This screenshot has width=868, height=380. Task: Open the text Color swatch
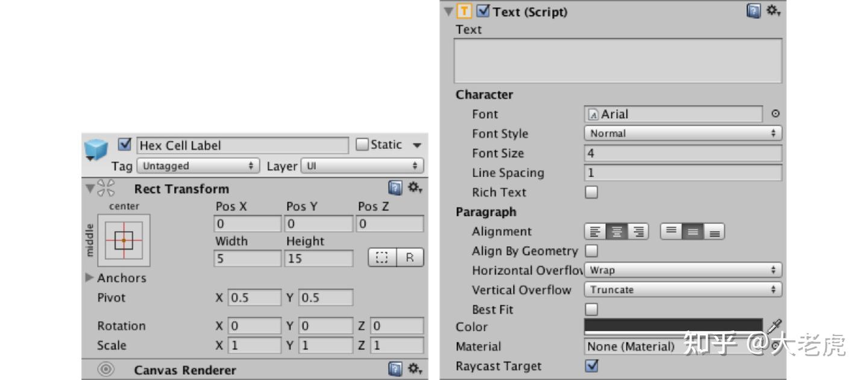673,327
